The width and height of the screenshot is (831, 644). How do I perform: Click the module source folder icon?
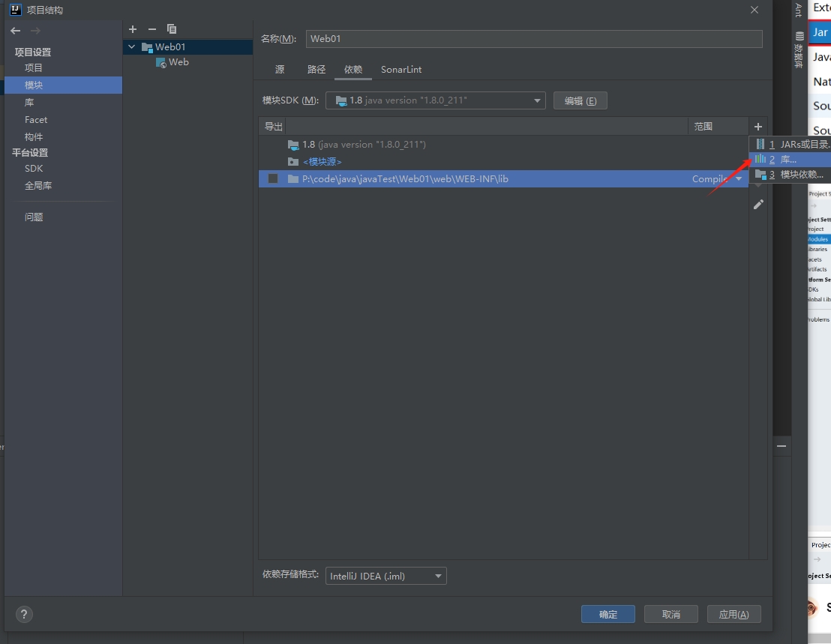point(293,161)
